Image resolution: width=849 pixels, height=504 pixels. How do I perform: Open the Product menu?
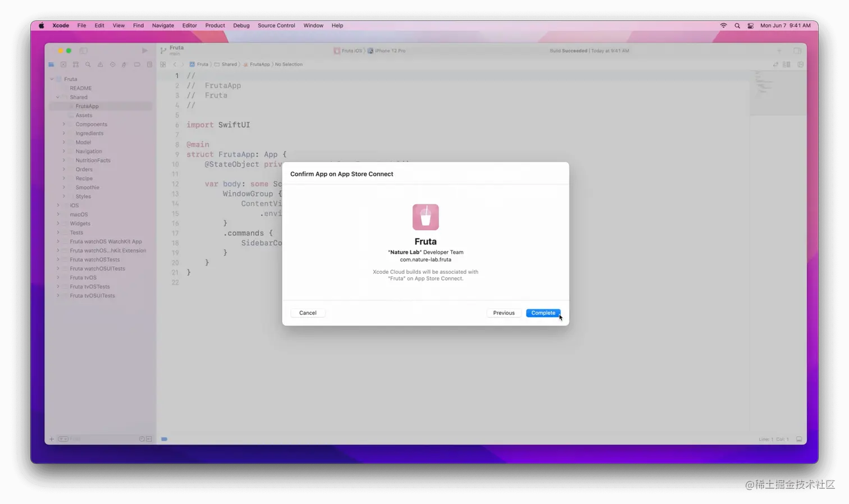[x=215, y=25]
